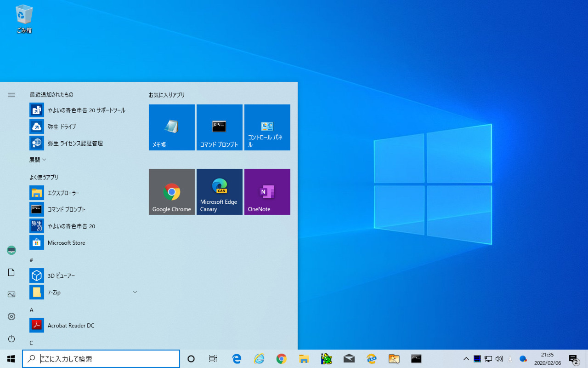The image size is (588, 368).
Task: Toggle the volume speaker icon in tray
Action: point(499,359)
